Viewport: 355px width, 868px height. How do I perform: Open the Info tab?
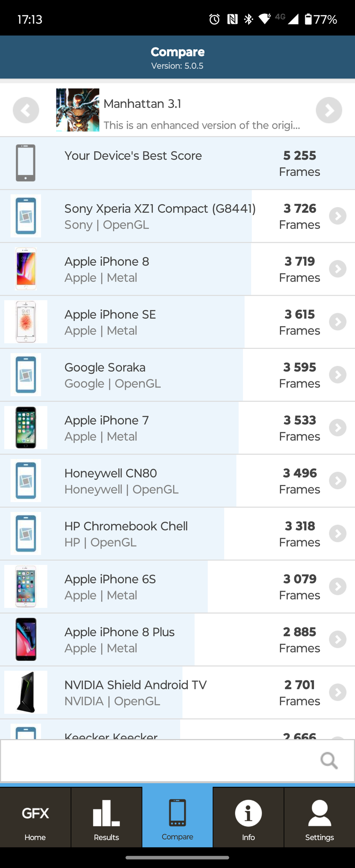(248, 817)
